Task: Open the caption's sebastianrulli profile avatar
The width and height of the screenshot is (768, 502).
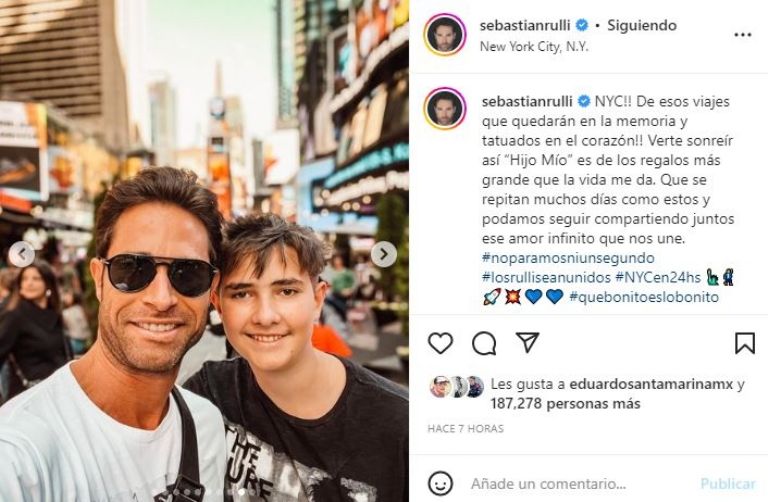Action: [x=445, y=108]
